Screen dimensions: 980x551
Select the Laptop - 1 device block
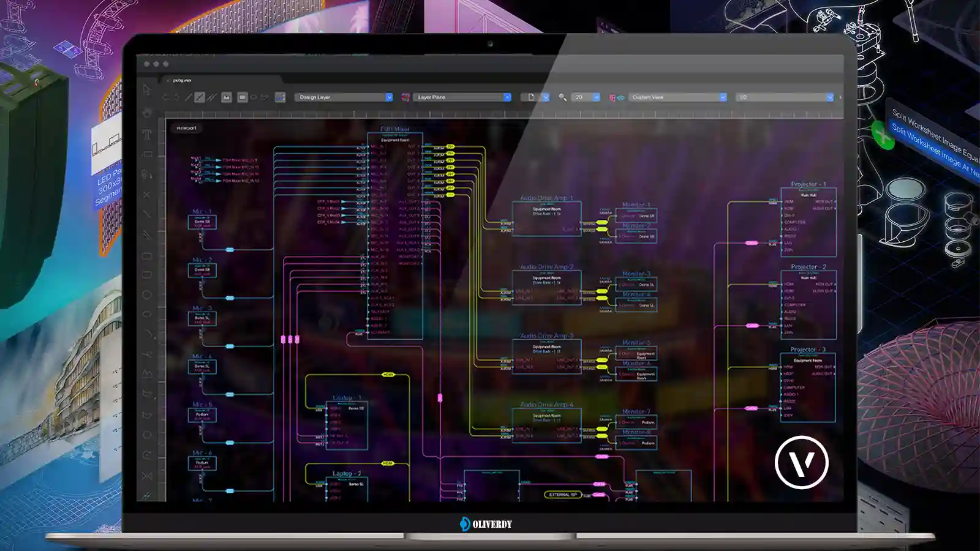[x=346, y=426]
